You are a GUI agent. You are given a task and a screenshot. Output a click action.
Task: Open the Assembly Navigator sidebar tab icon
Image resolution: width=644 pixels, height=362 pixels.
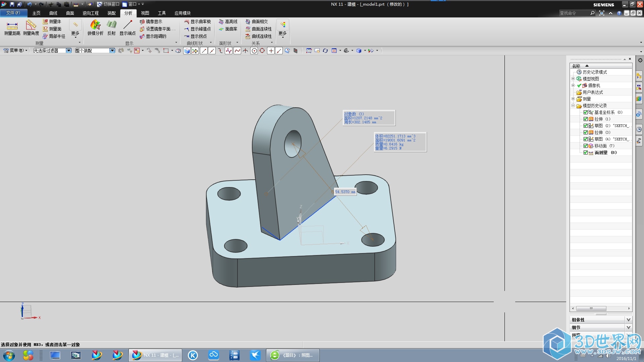639,76
